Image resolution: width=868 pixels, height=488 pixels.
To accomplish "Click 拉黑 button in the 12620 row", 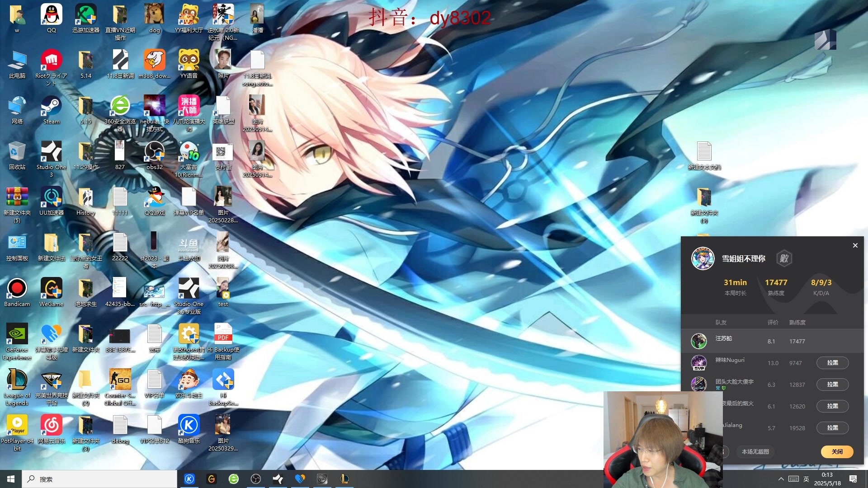I will [832, 406].
